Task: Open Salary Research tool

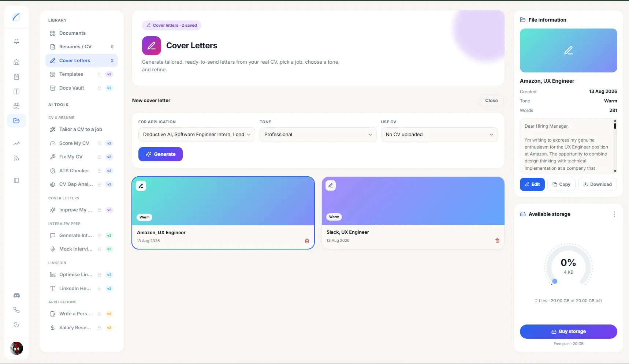Action: 82,328
